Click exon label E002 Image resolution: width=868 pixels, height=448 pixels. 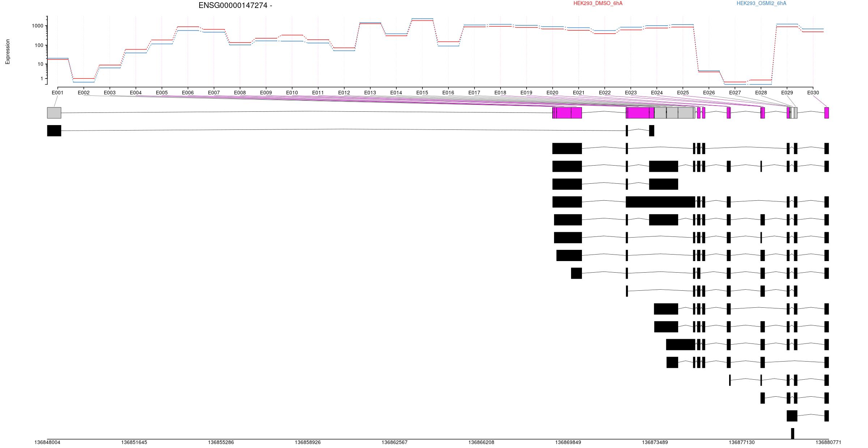(x=84, y=93)
